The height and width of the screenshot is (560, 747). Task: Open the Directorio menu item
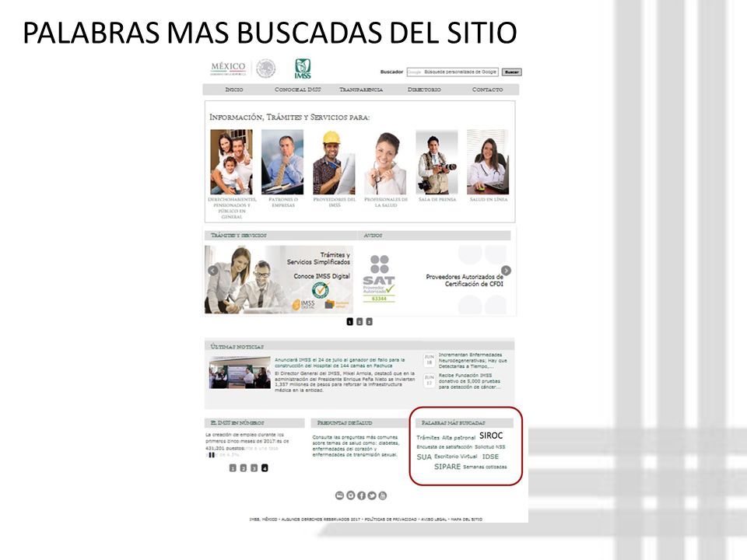coord(424,89)
